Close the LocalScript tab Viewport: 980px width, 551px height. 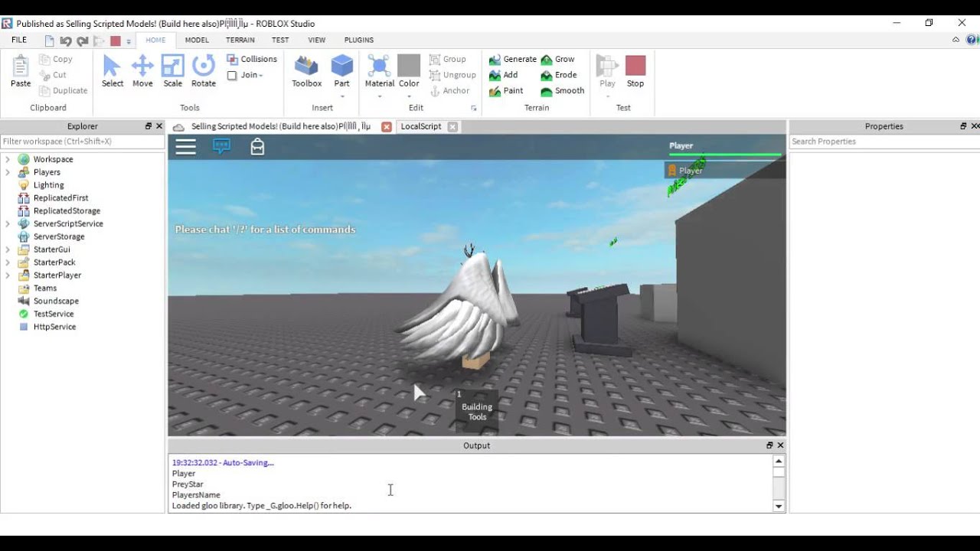pyautogui.click(x=452, y=127)
